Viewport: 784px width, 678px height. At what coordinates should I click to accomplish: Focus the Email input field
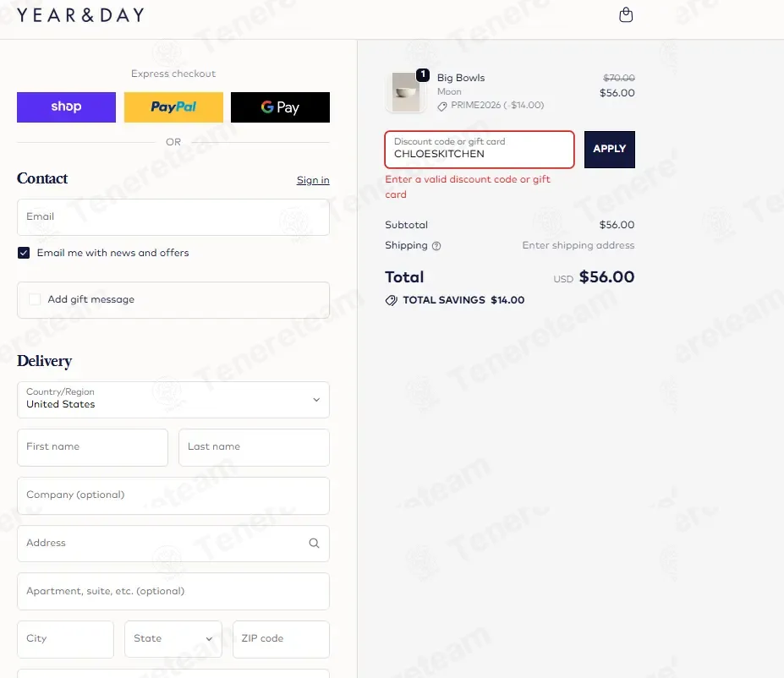tap(173, 216)
